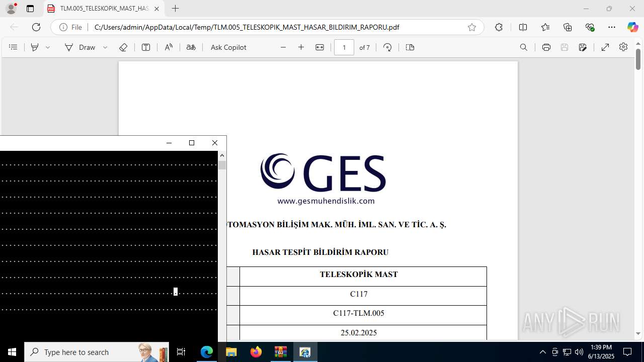Open a new browser tab
644x362 pixels.
175,9
